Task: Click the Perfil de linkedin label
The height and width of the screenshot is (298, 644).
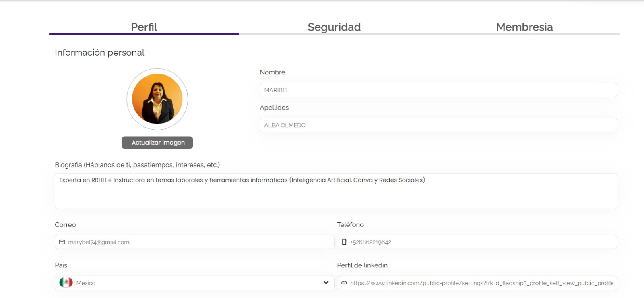Action: point(362,265)
